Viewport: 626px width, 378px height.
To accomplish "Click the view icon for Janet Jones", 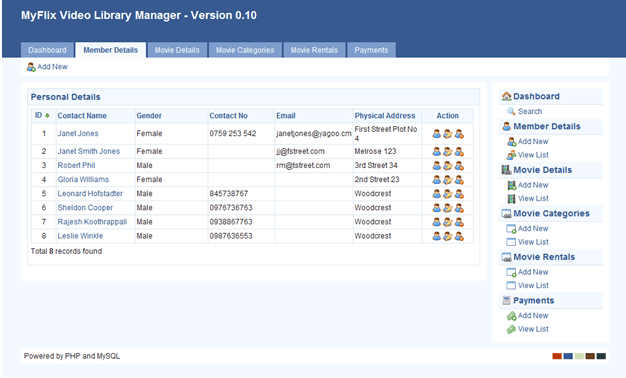I will tap(436, 134).
